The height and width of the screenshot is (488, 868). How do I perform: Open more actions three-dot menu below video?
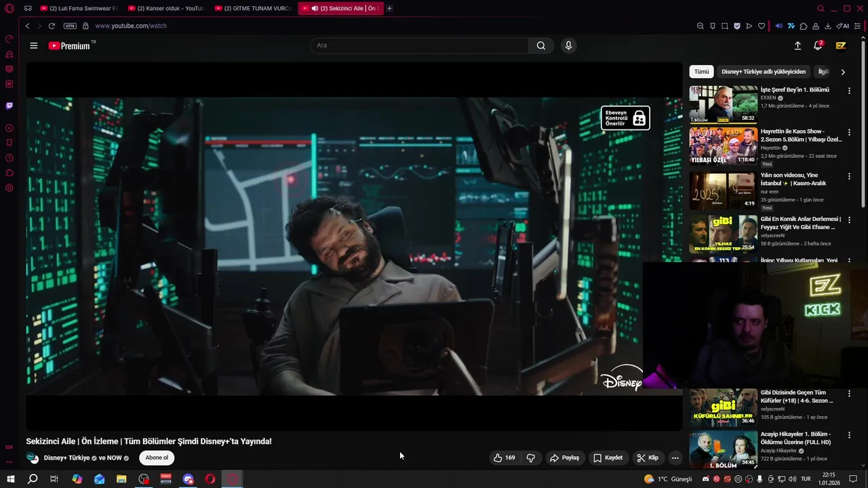pyautogui.click(x=675, y=457)
